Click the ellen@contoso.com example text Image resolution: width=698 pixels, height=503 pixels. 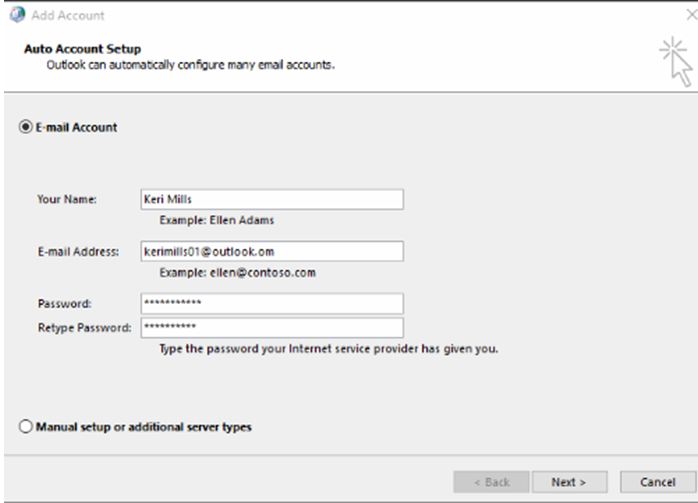tap(263, 272)
